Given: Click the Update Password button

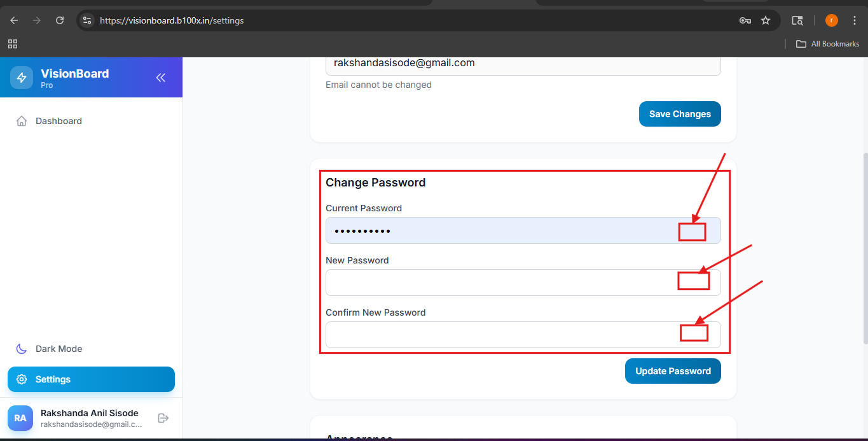Looking at the screenshot, I should [x=673, y=371].
